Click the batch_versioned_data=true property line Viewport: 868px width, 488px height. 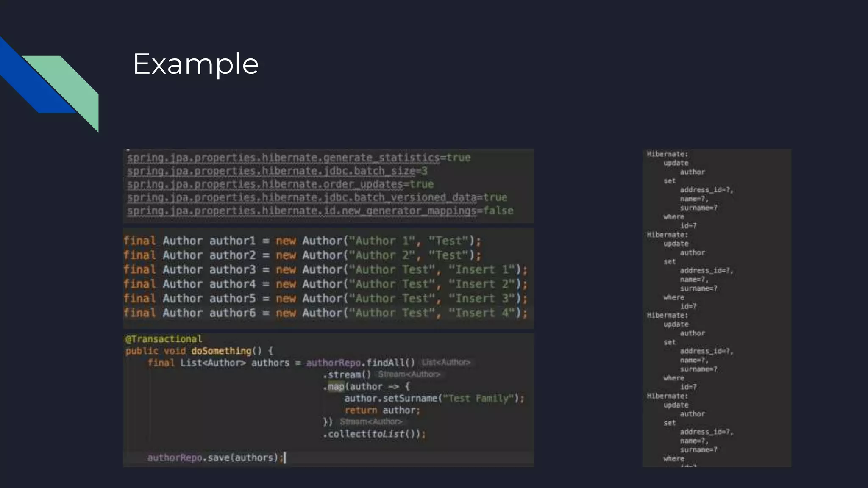point(317,197)
